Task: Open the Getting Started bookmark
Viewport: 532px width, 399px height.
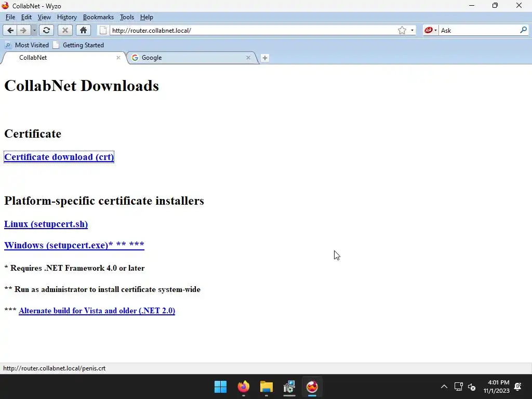Action: (x=78, y=45)
